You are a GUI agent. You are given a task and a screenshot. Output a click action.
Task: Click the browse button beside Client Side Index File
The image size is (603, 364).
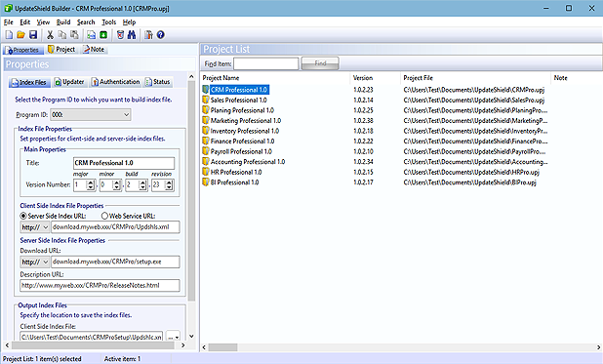click(x=173, y=337)
